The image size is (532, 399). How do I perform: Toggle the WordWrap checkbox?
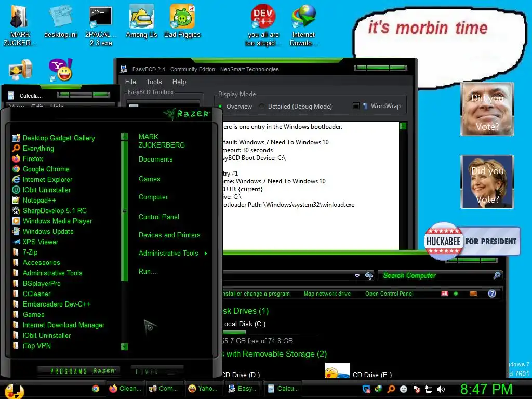click(x=356, y=106)
